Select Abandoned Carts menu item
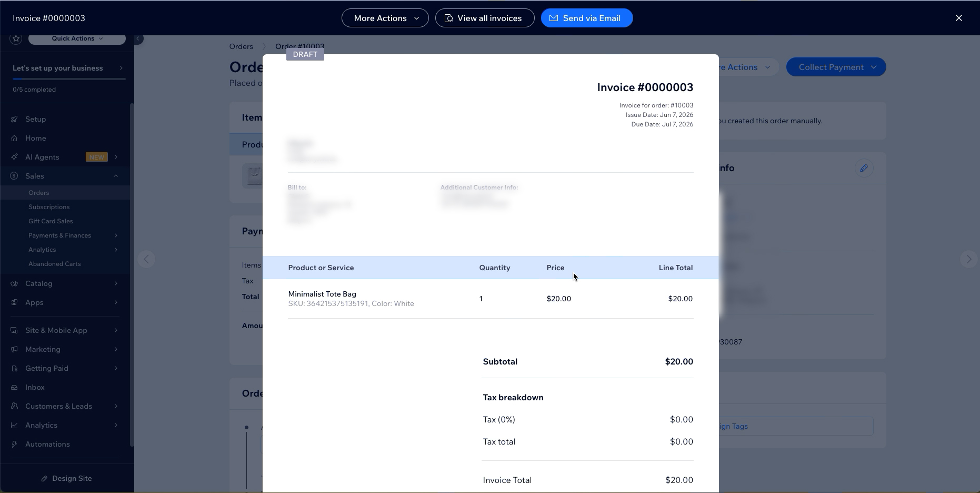 point(55,264)
